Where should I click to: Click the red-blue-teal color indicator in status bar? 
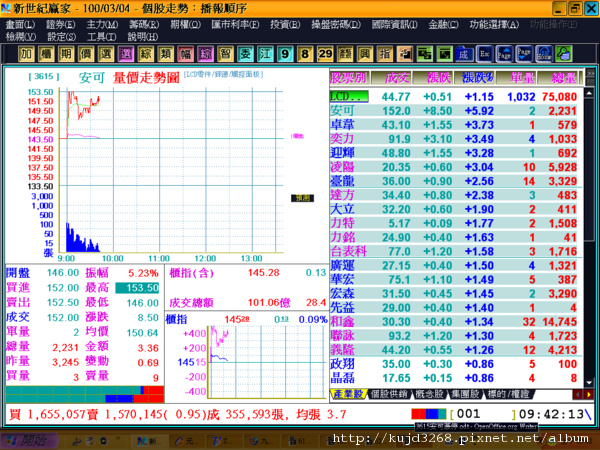coord(429,414)
